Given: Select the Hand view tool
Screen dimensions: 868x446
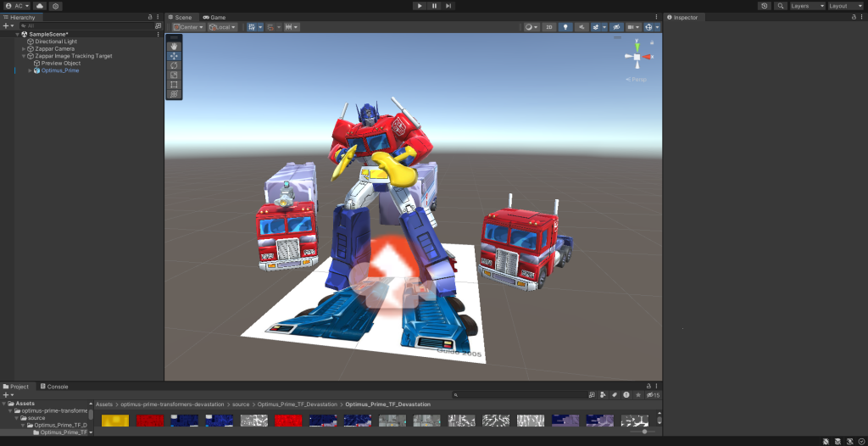Looking at the screenshot, I should pos(174,46).
